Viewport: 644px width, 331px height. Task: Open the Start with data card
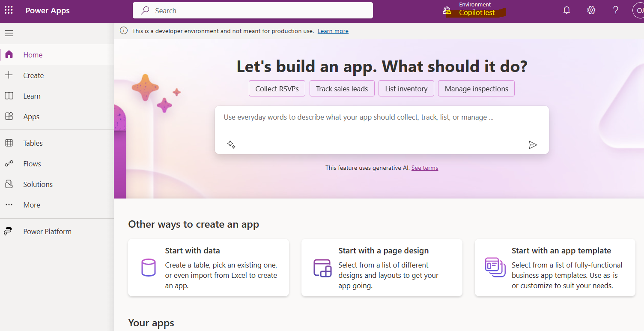[x=209, y=268]
